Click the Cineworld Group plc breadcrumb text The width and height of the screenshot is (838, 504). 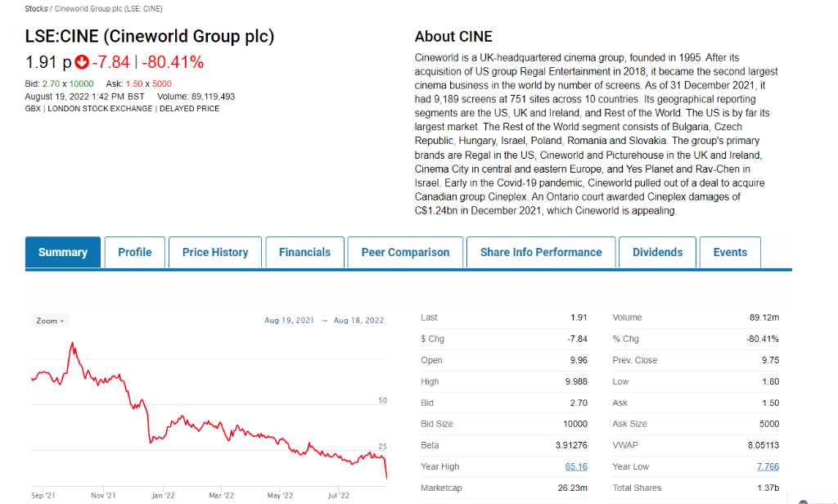click(109, 8)
